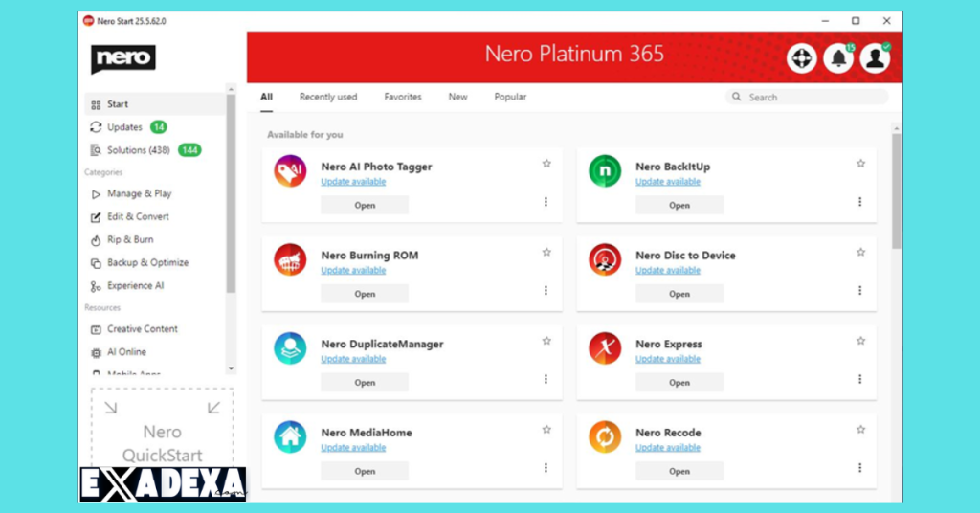This screenshot has height=513, width=980.
Task: Favorite Nero DuplicateManager with star
Action: pyautogui.click(x=546, y=341)
